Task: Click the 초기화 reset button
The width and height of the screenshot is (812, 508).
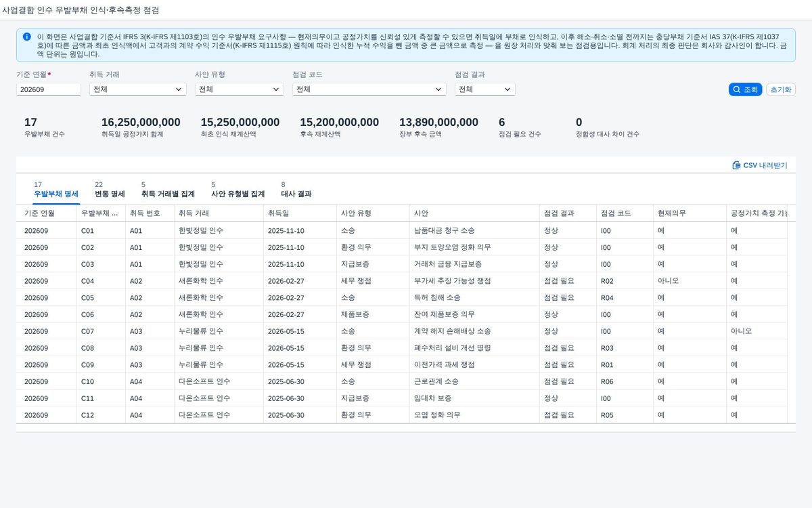Action: click(x=781, y=89)
